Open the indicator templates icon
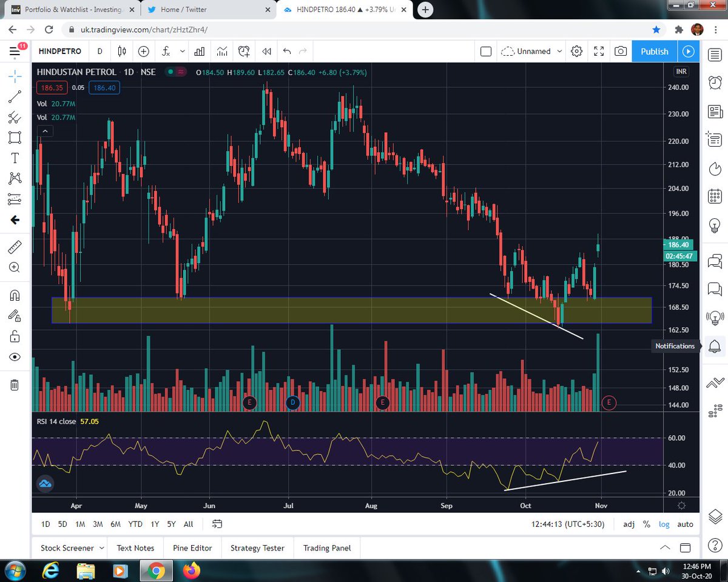 221,52
